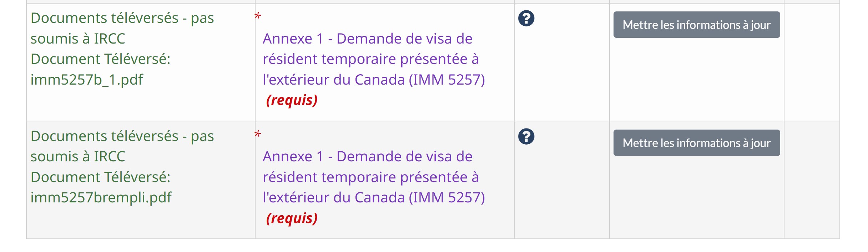The width and height of the screenshot is (868, 252).
Task: Click update information button for imm5257brempli.pdf
Action: click(x=696, y=143)
